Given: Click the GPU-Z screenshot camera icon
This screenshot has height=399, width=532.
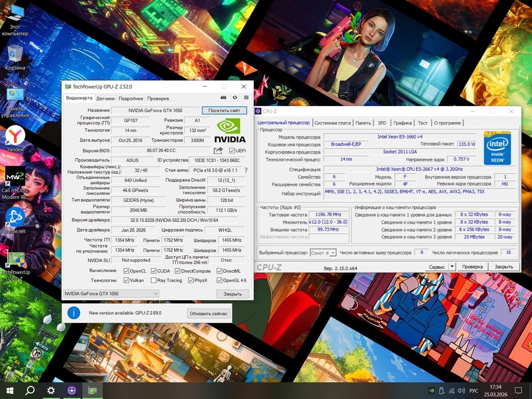Looking at the screenshot, I should point(224,98).
